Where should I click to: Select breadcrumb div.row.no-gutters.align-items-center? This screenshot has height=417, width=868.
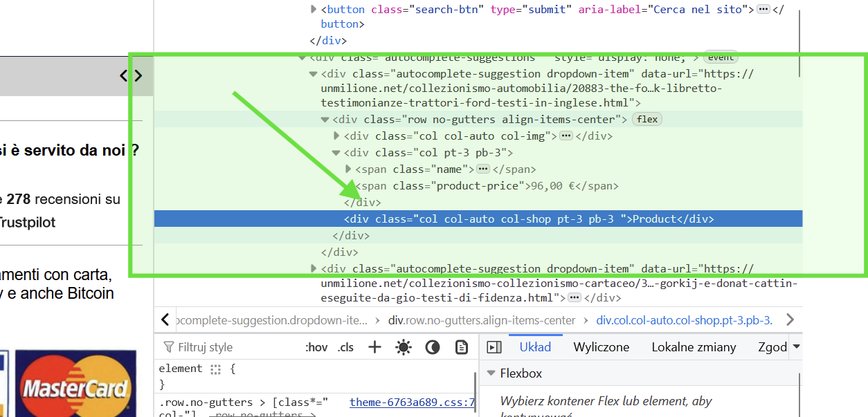coord(482,320)
